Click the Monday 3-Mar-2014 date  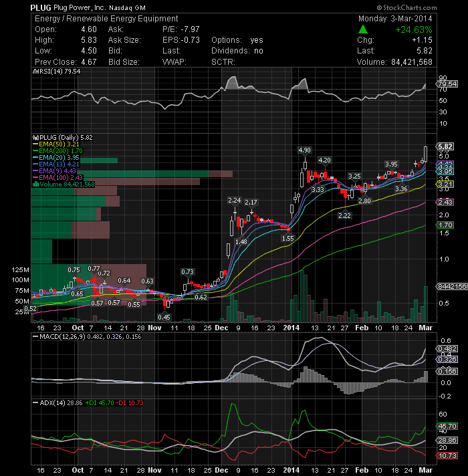point(395,19)
